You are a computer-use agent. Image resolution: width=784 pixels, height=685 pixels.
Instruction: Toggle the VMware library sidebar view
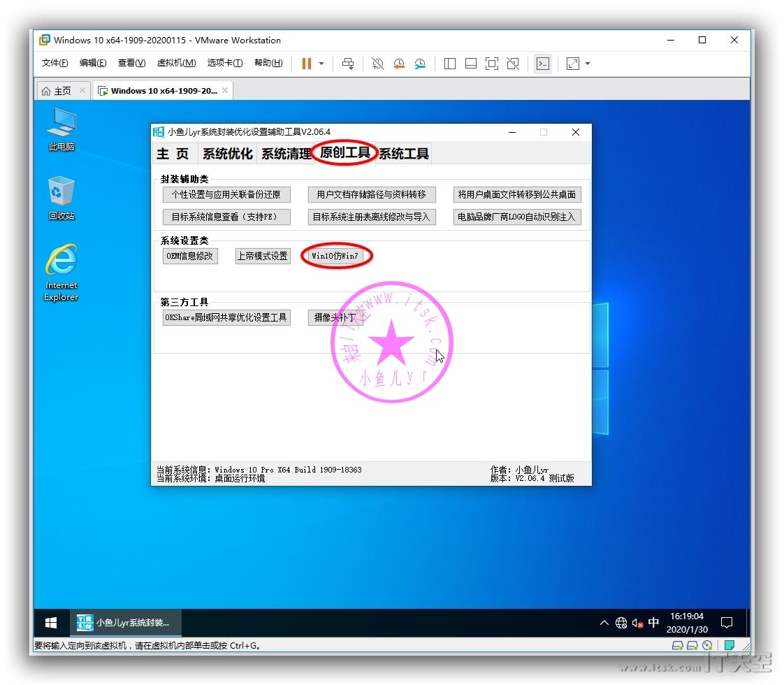click(x=449, y=64)
